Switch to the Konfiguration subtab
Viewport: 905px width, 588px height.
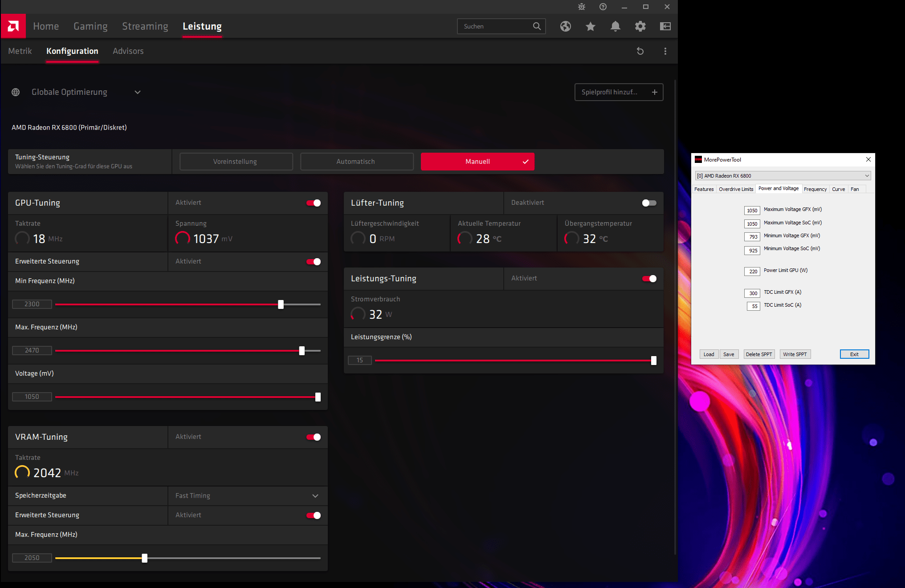(x=72, y=51)
